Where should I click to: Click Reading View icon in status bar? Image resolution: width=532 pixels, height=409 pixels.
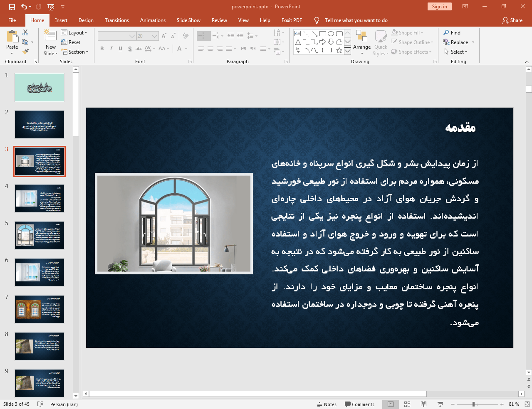point(423,404)
